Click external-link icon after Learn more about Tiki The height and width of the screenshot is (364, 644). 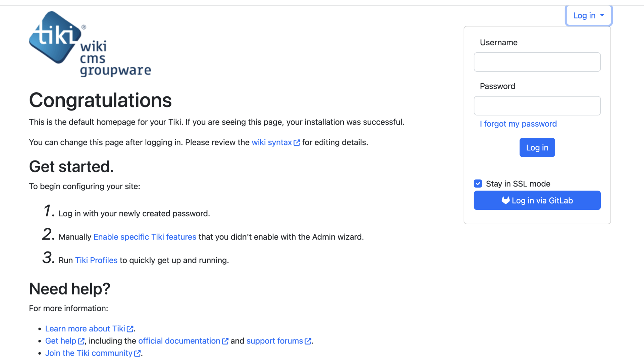[x=130, y=329]
